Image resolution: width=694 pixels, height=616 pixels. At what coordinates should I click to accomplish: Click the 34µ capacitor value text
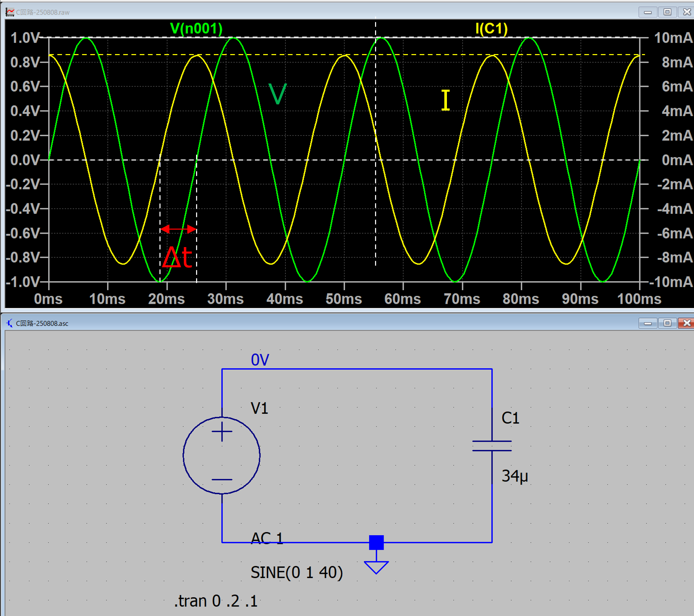click(515, 476)
